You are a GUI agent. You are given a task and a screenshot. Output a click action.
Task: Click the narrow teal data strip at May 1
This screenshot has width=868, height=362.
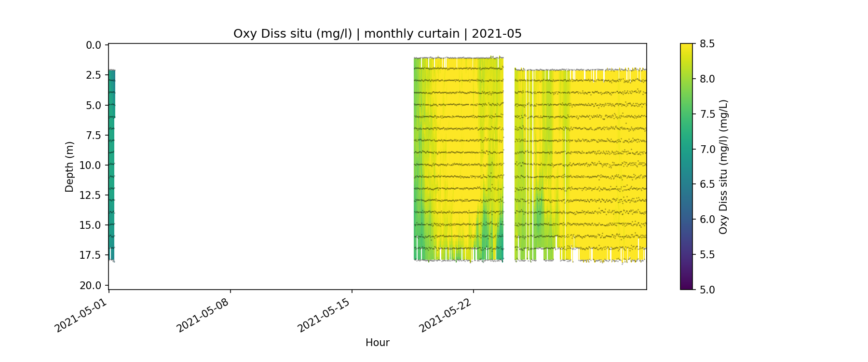coord(111,164)
